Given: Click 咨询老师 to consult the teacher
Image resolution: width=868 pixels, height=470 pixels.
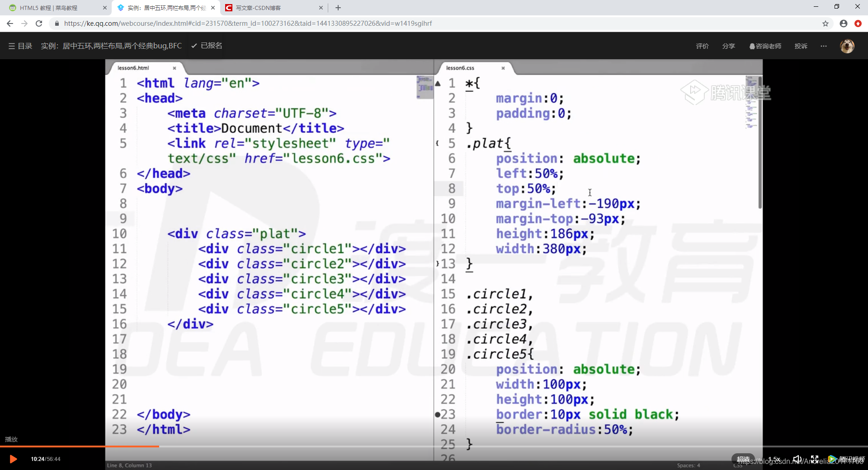Looking at the screenshot, I should coord(765,46).
